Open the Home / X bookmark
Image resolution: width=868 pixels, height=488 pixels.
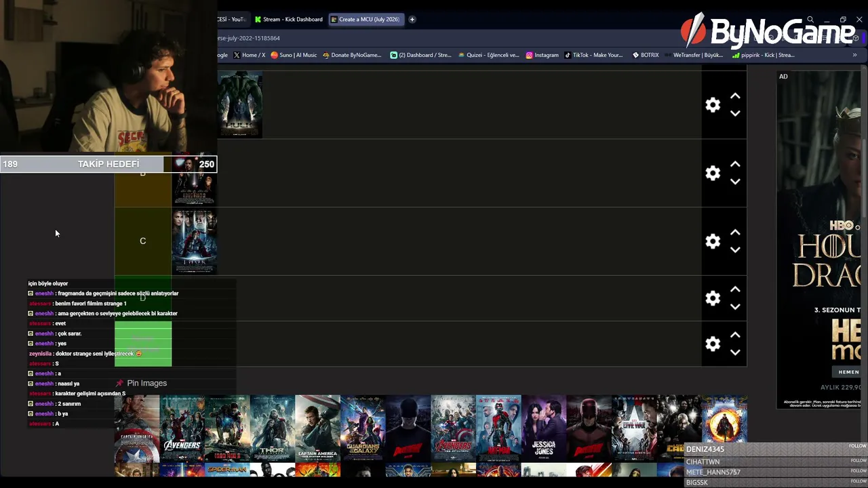[250, 55]
